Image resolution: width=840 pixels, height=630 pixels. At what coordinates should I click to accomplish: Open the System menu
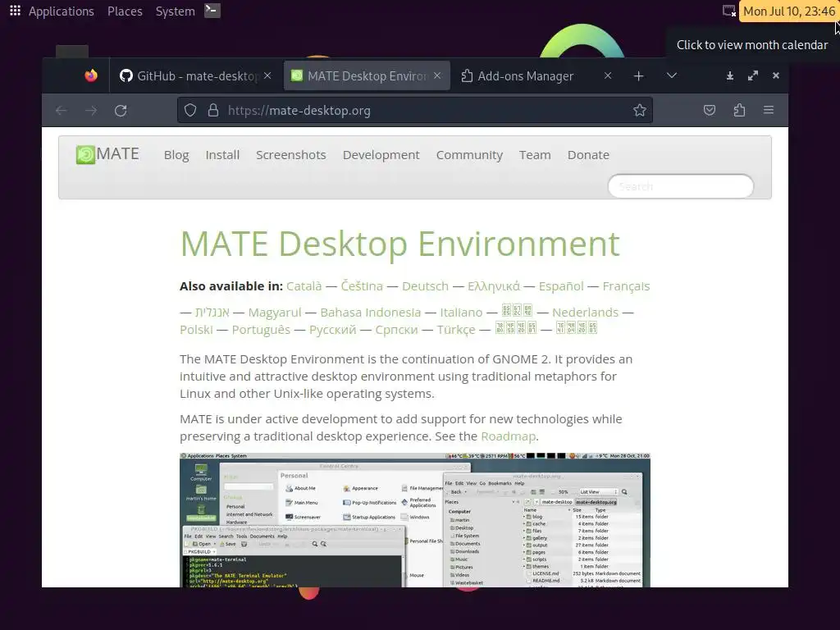(176, 11)
